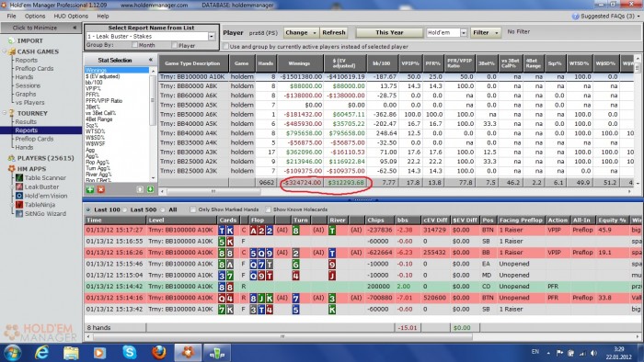
Task: Open Windows Media Player from taskbar
Action: tap(99, 353)
